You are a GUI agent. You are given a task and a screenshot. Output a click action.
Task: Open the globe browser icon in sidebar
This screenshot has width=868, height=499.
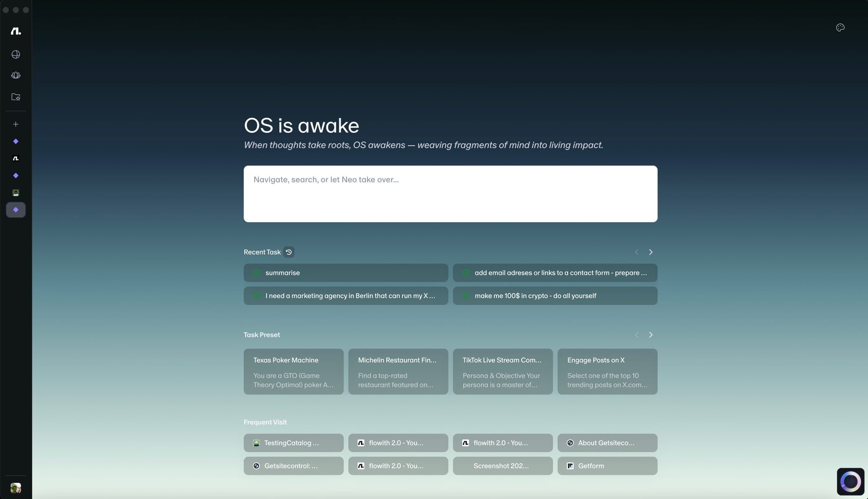pos(16,54)
